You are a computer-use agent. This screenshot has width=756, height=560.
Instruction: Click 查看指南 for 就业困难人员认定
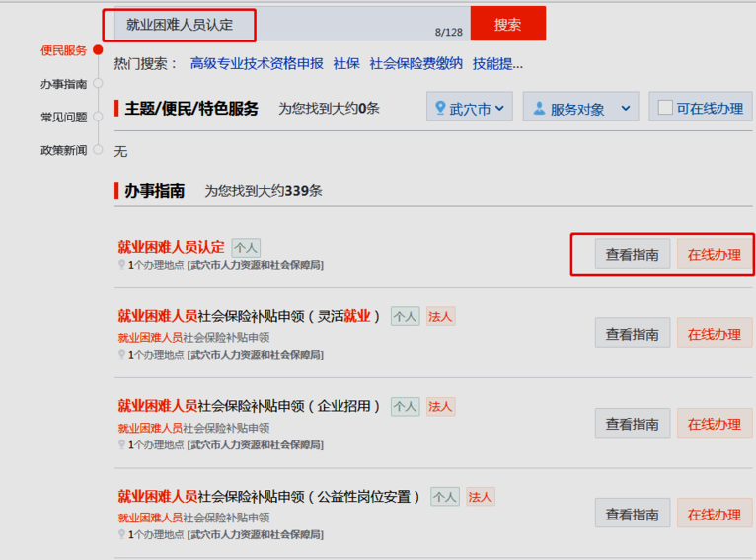[x=632, y=254]
